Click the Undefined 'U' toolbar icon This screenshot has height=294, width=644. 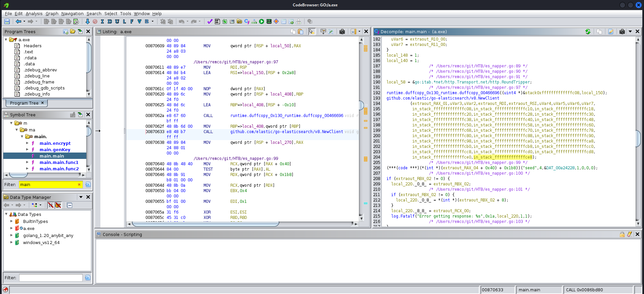(117, 21)
